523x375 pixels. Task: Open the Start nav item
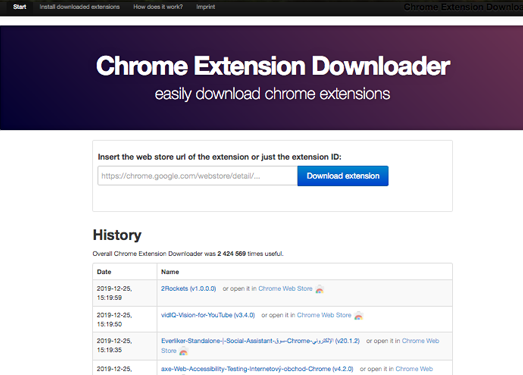click(20, 7)
